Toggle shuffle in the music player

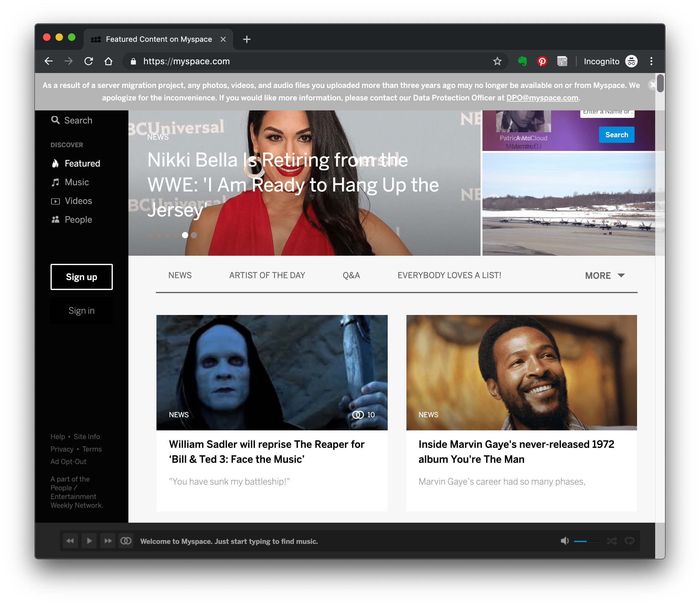coord(611,541)
